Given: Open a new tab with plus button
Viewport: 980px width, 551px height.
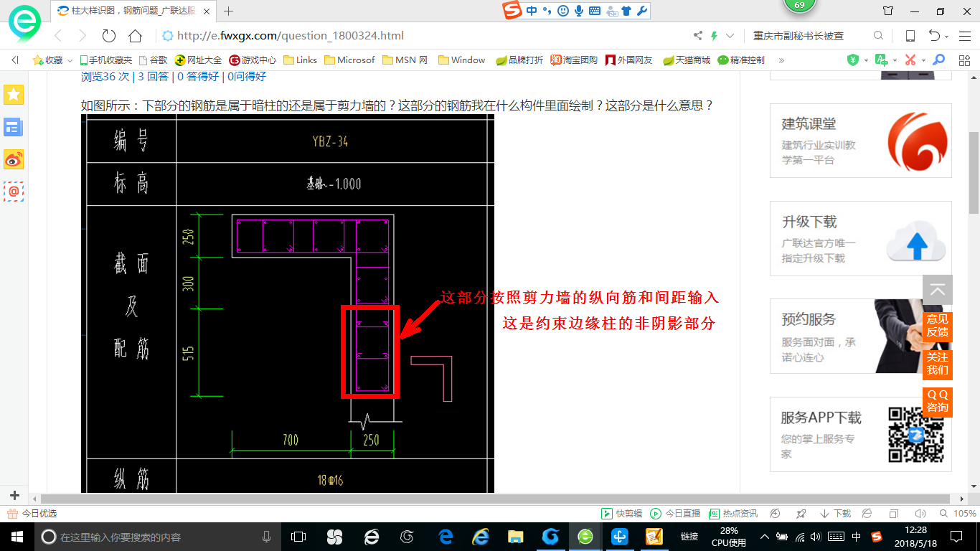Looking at the screenshot, I should [229, 11].
